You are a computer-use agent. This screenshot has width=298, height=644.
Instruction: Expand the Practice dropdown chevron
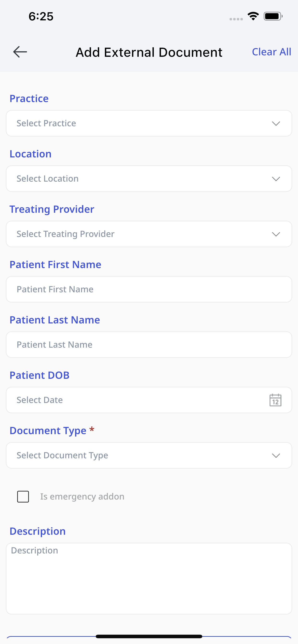276,123
